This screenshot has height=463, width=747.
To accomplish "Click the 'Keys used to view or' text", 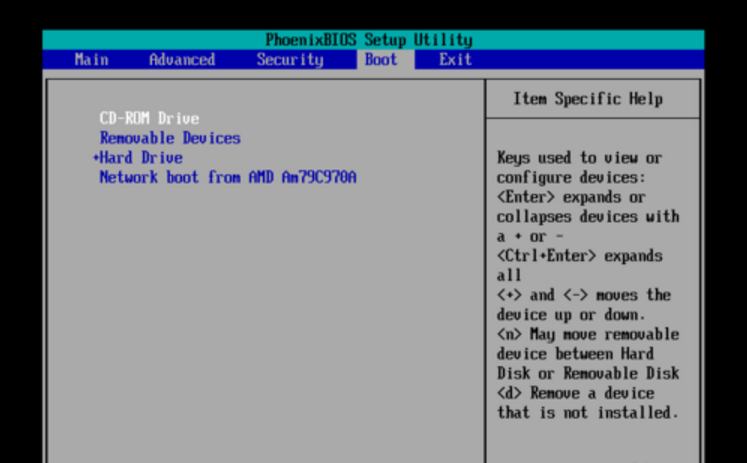I will pyautogui.click(x=579, y=158).
